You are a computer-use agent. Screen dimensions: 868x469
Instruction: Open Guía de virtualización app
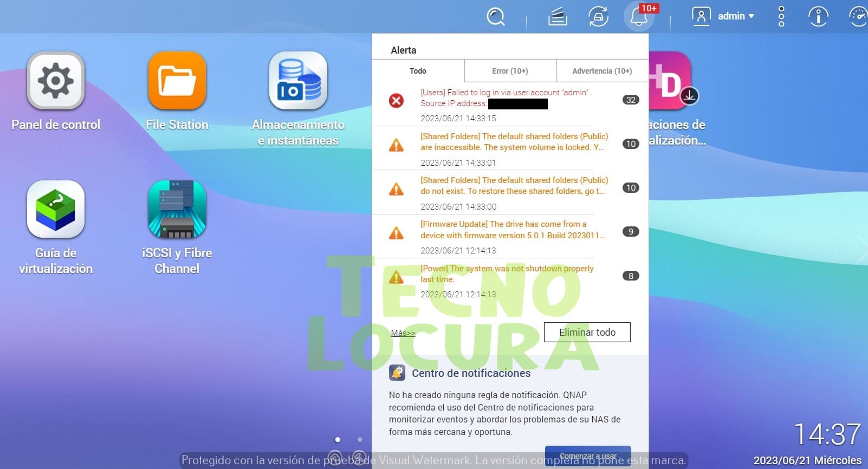56,209
